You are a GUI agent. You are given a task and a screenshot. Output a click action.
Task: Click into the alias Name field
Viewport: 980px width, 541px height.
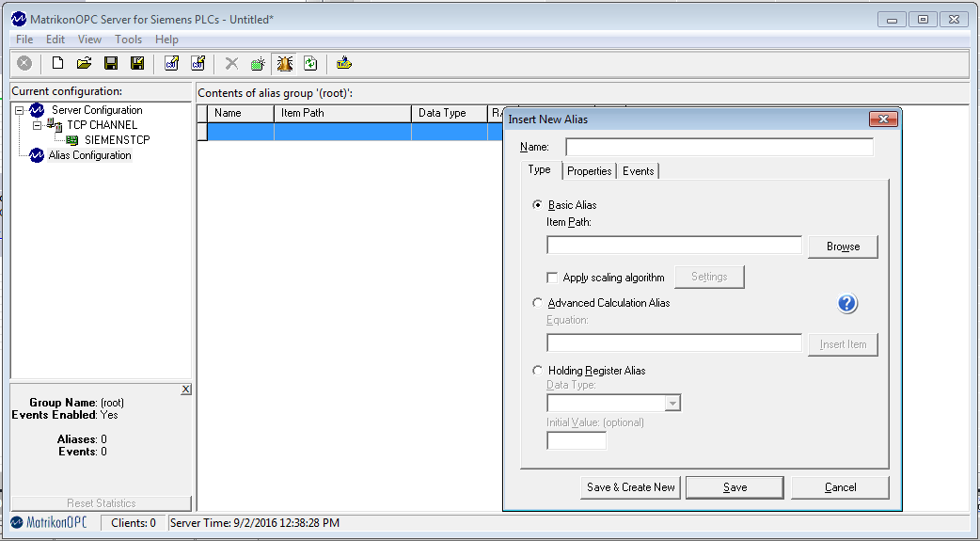pyautogui.click(x=719, y=147)
